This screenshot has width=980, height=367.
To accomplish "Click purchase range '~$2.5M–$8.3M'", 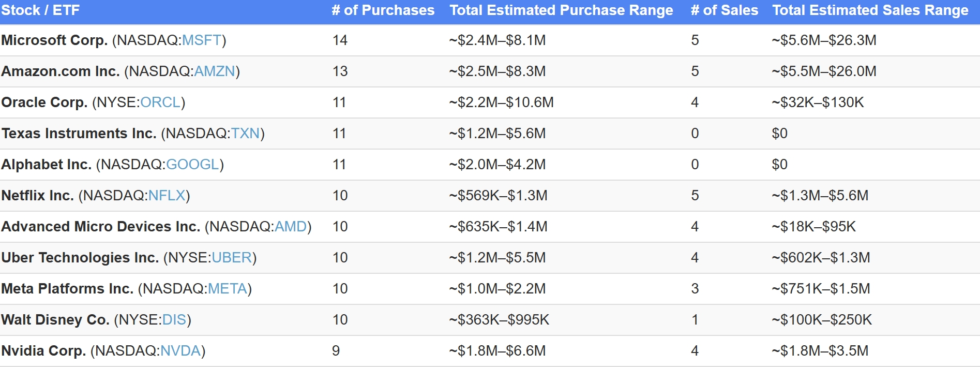I will pyautogui.click(x=497, y=71).
